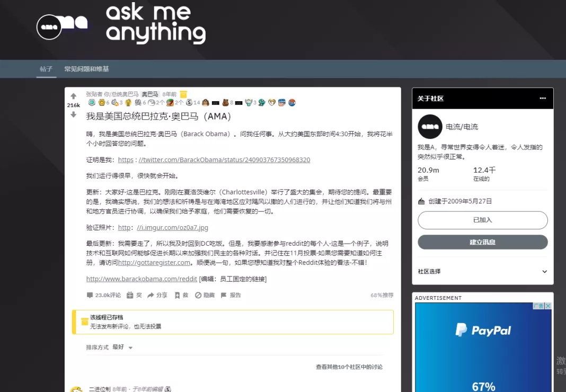Upvote the Obama AMA post
This screenshot has width=566, height=392.
73,96
